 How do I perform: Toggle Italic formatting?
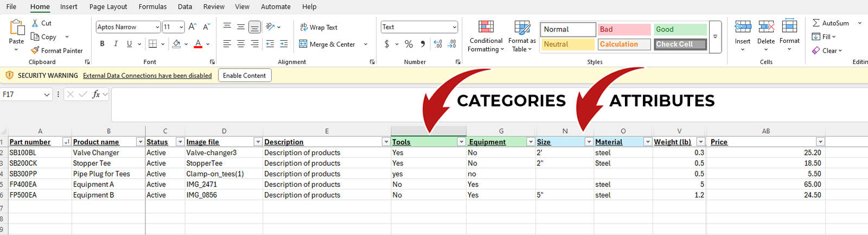[116, 44]
